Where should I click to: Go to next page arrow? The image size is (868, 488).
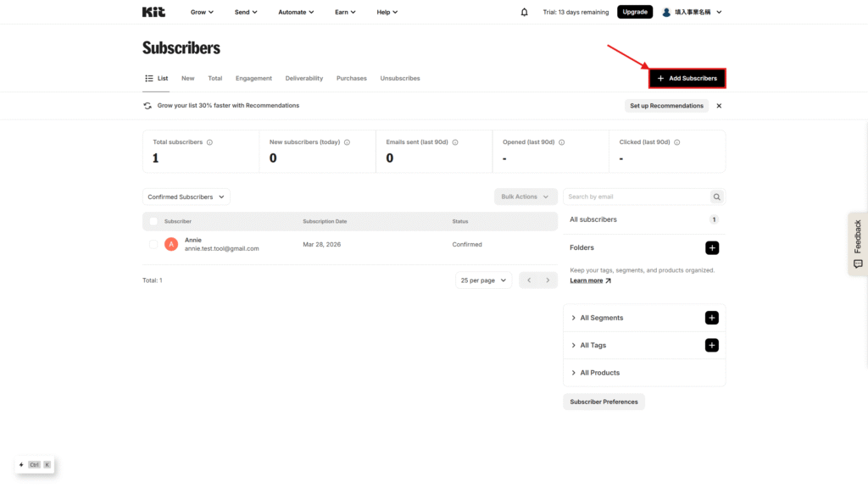548,280
